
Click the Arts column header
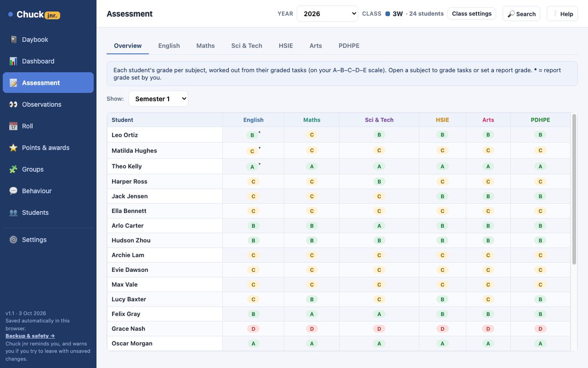click(x=488, y=120)
